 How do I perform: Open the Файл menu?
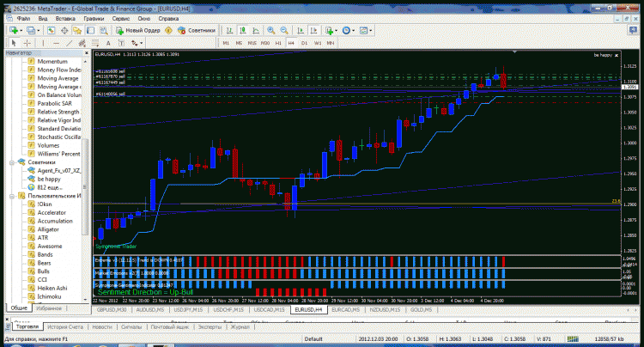pyautogui.click(x=23, y=19)
